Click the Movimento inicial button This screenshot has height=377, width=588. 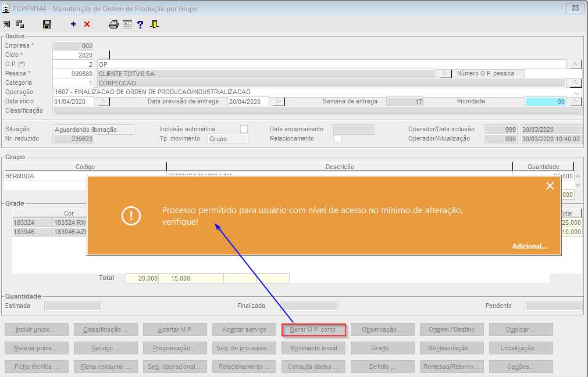313,348
